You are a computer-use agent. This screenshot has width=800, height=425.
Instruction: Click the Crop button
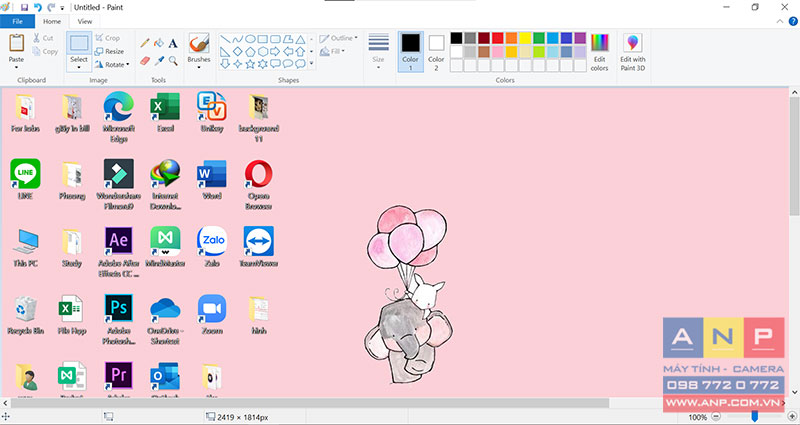[107, 38]
